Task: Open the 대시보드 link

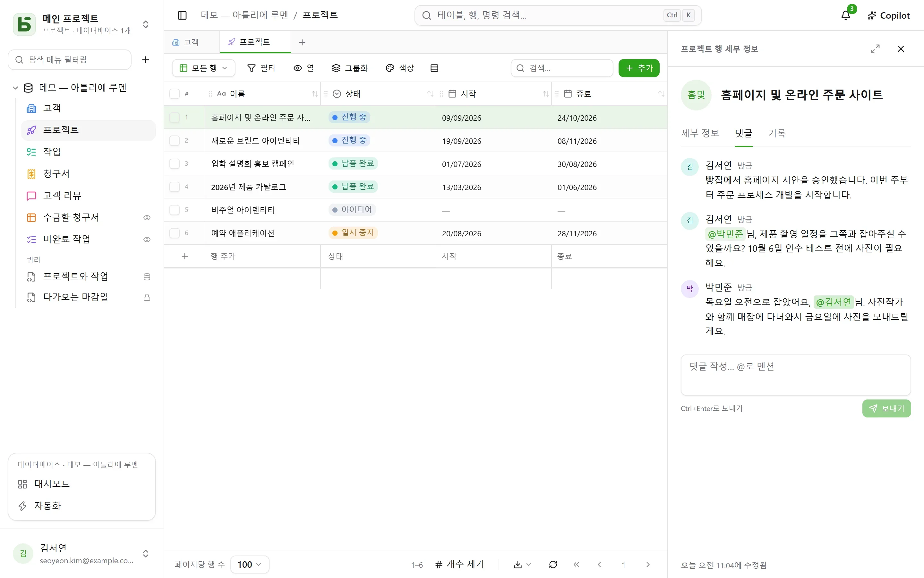Action: click(82, 484)
